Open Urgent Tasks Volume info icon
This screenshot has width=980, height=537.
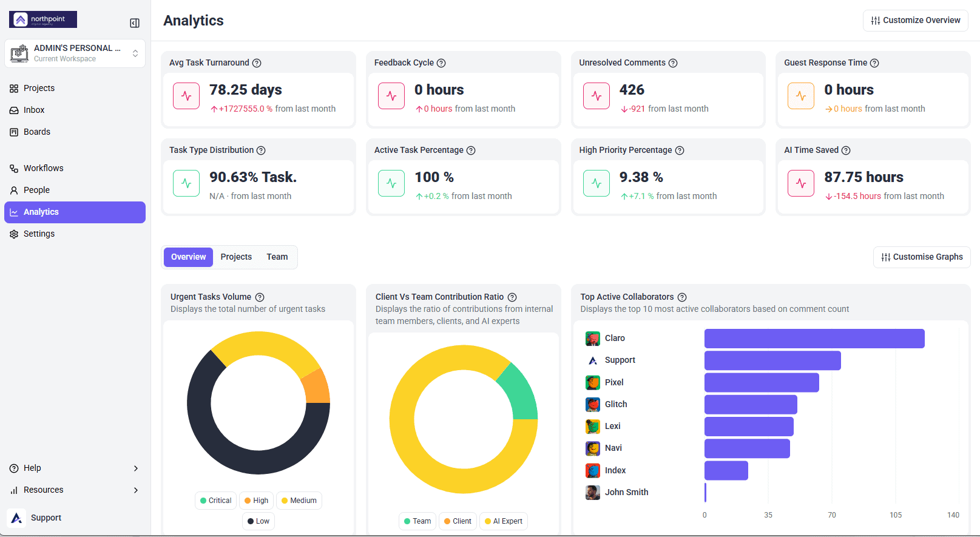260,297
